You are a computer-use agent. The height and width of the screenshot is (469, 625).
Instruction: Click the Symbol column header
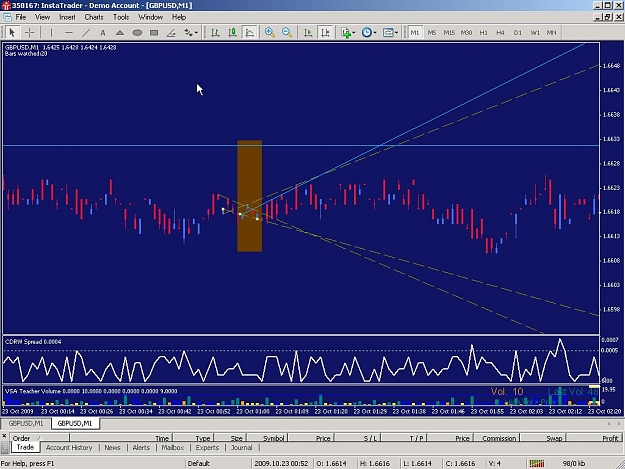(268, 438)
